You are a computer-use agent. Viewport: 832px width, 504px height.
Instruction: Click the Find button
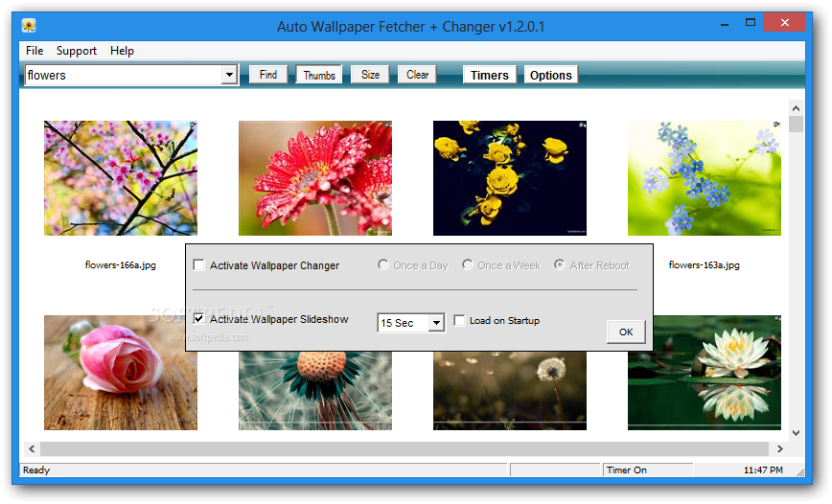(x=268, y=75)
